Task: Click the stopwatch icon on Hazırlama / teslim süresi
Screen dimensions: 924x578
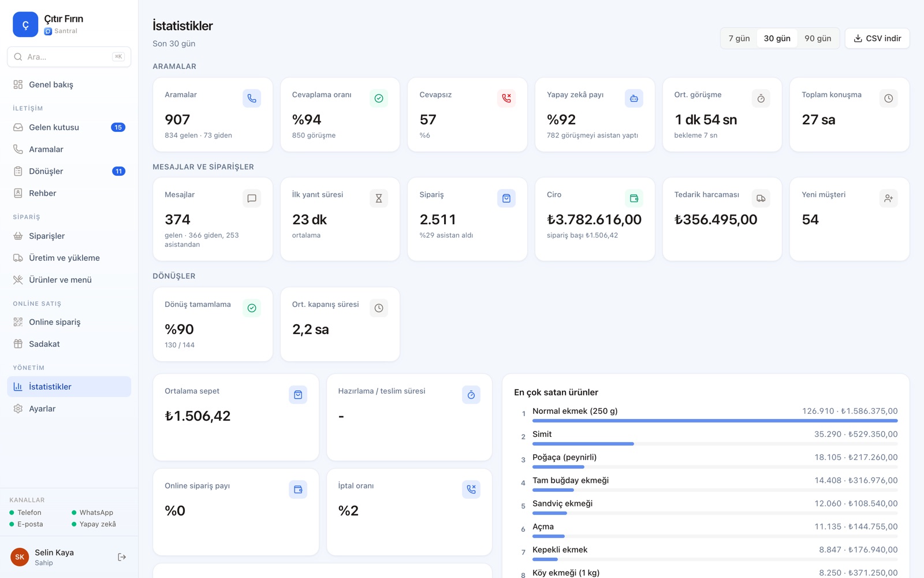Action: click(471, 395)
